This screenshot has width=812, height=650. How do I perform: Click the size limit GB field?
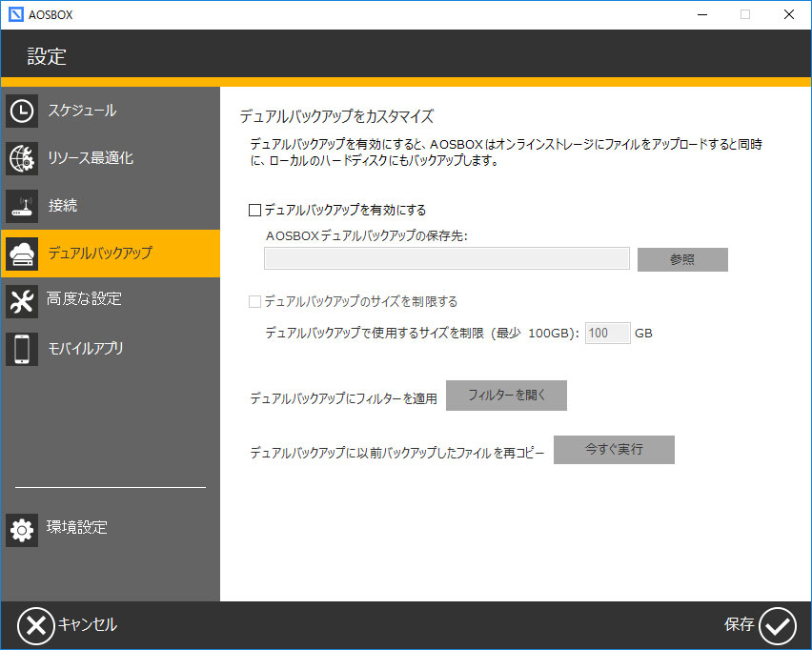coord(608,333)
